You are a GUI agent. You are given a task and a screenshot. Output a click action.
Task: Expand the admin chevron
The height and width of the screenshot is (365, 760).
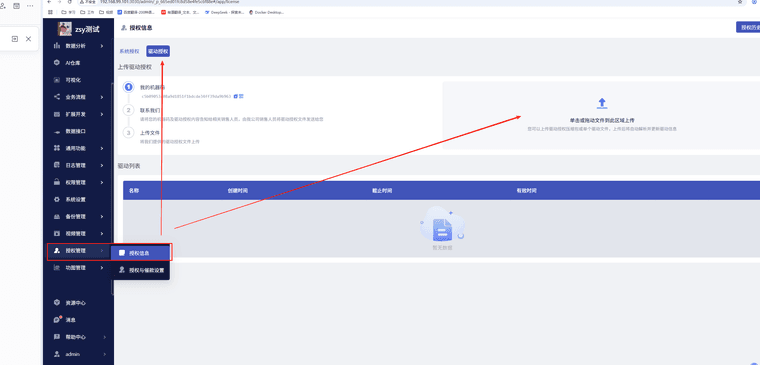point(104,354)
